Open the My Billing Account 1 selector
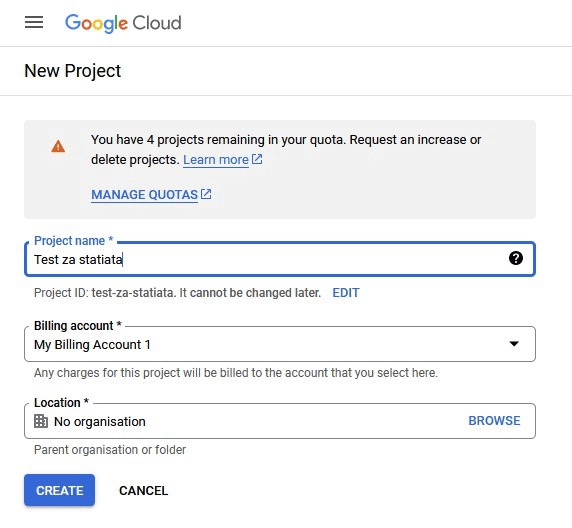Image resolution: width=572 pixels, height=528 pixels. [280, 344]
